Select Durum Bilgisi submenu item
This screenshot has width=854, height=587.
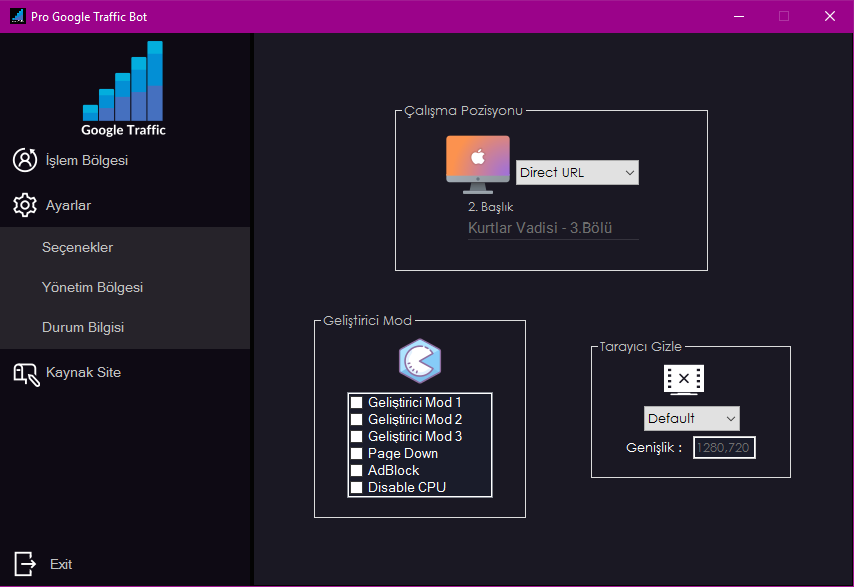[83, 327]
